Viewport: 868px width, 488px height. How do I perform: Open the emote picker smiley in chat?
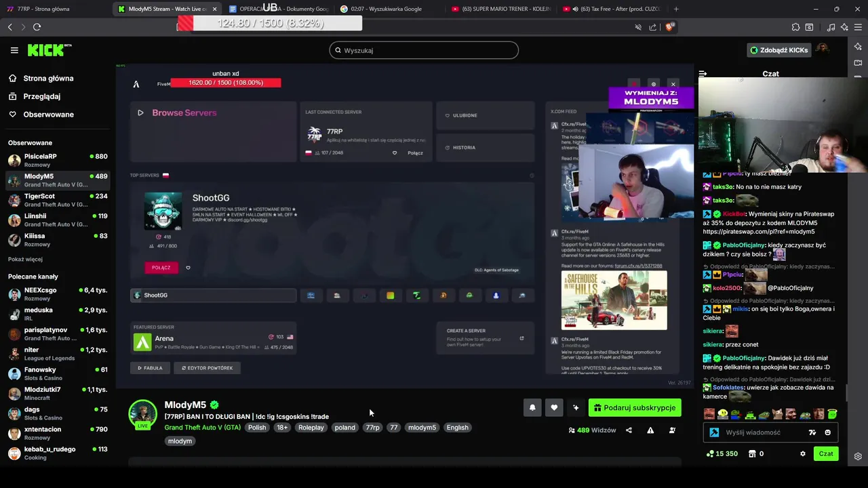click(x=827, y=432)
